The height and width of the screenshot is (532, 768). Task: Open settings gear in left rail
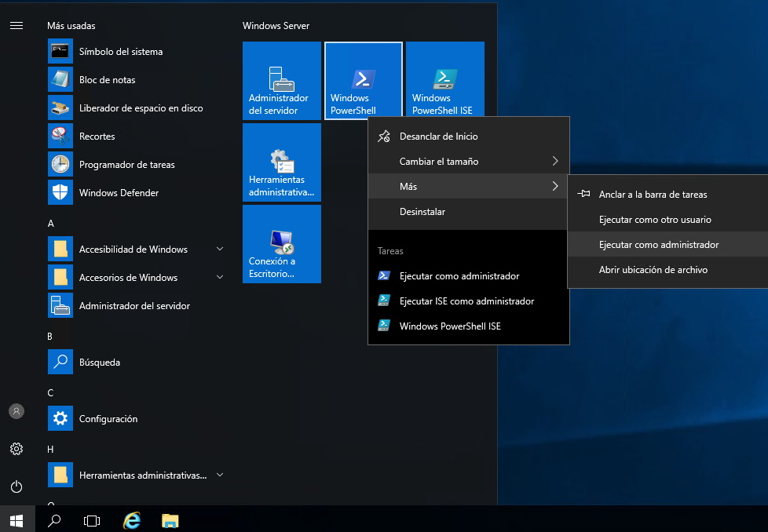click(x=16, y=449)
